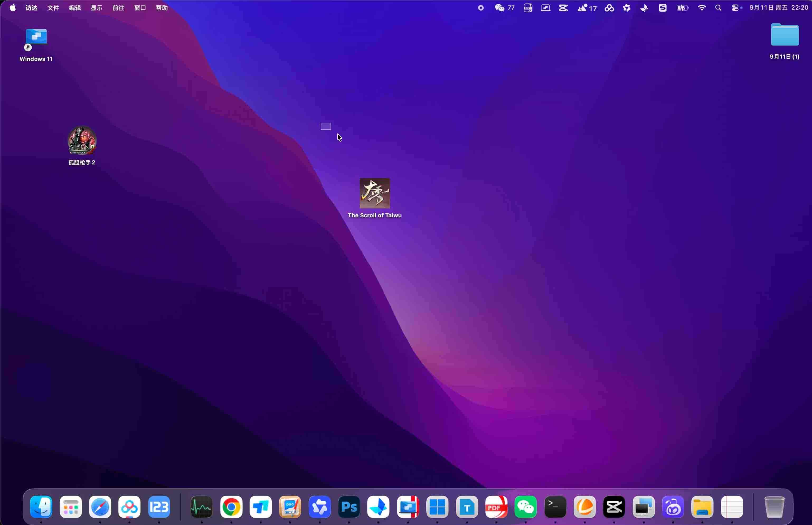The width and height of the screenshot is (812, 525).
Task: Open the Terminal app in the Dock
Action: pos(555,507)
